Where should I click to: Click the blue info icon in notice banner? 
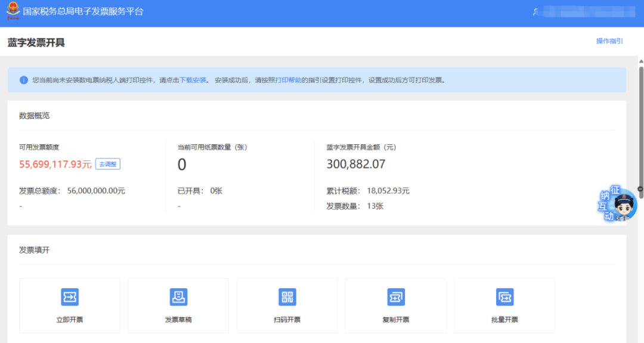(x=24, y=80)
